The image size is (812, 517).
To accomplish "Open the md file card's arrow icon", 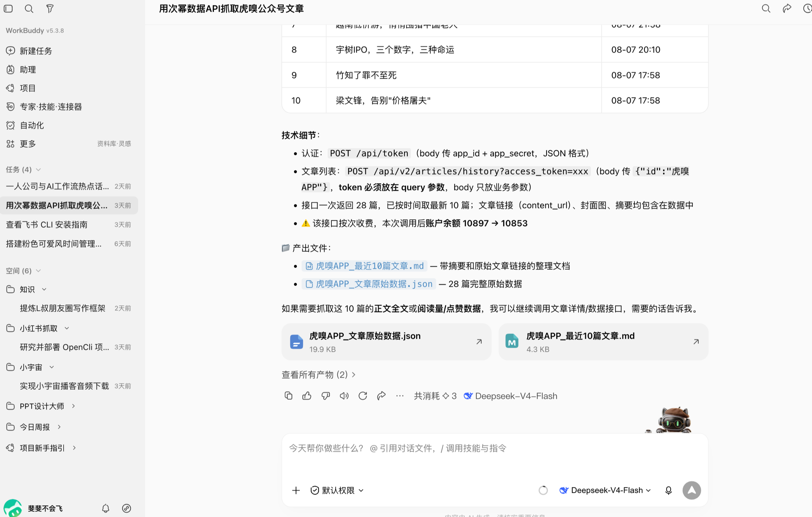I will [x=696, y=342].
